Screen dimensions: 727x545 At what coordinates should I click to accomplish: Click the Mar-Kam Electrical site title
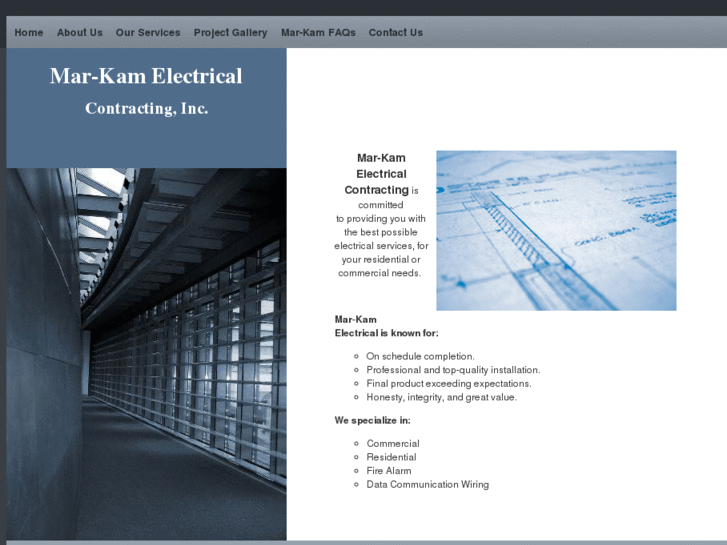point(146,76)
